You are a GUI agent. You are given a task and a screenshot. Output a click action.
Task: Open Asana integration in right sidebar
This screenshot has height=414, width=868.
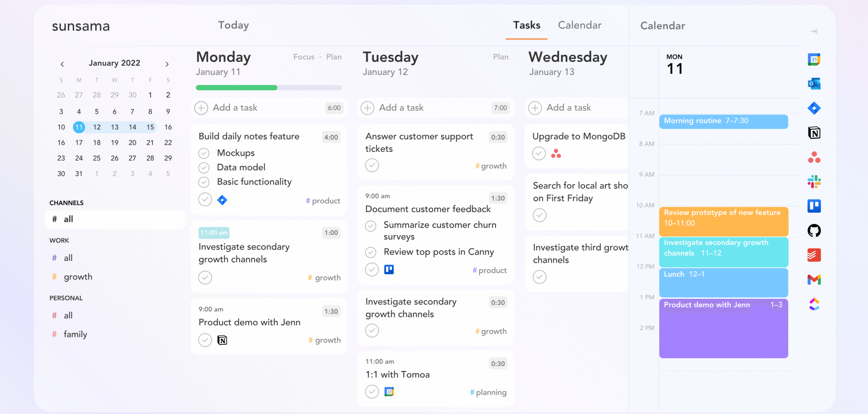(814, 157)
